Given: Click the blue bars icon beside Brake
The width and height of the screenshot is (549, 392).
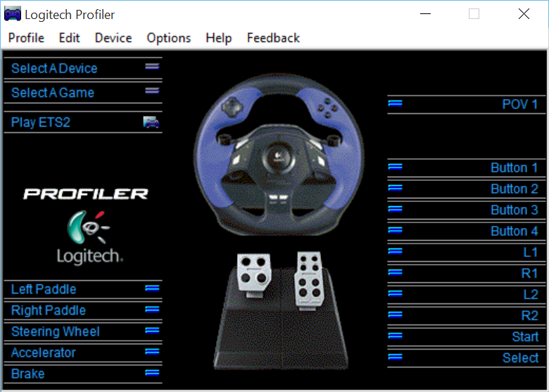Looking at the screenshot, I should pyautogui.click(x=152, y=373).
